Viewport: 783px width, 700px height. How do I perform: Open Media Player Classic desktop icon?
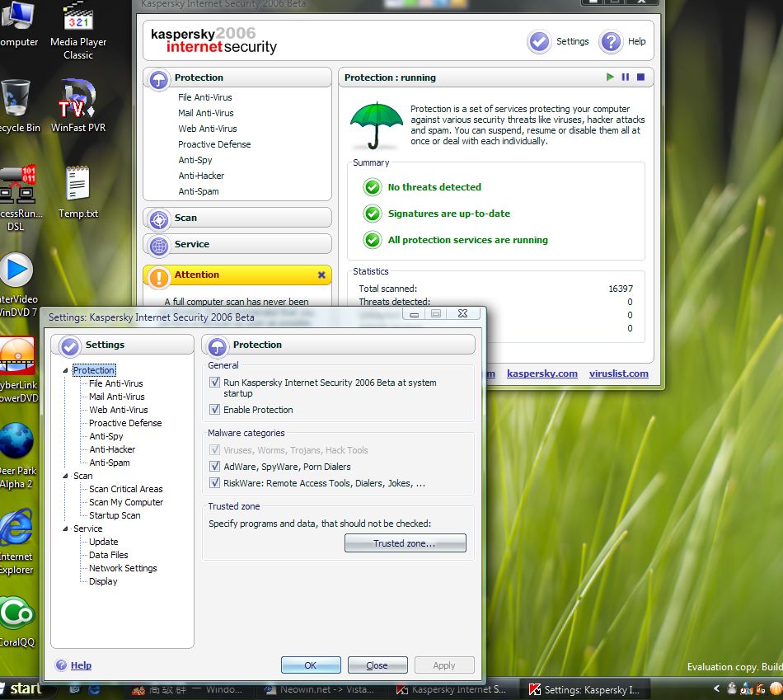[78, 30]
